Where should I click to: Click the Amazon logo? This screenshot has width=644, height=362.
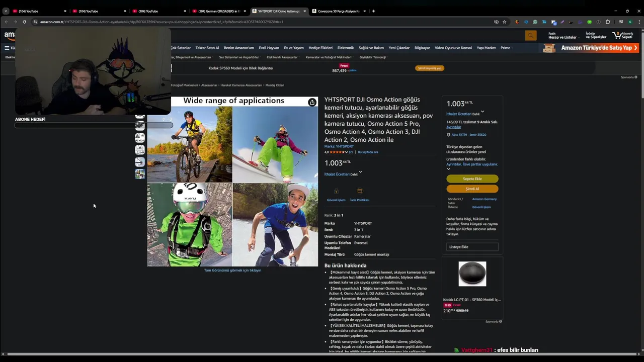point(10,35)
